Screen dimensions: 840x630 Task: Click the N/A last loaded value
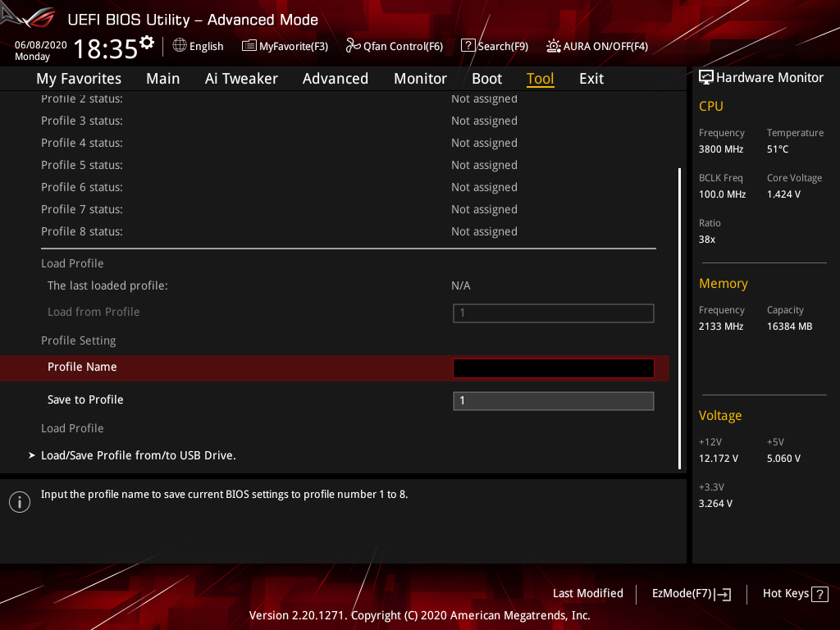[461, 285]
